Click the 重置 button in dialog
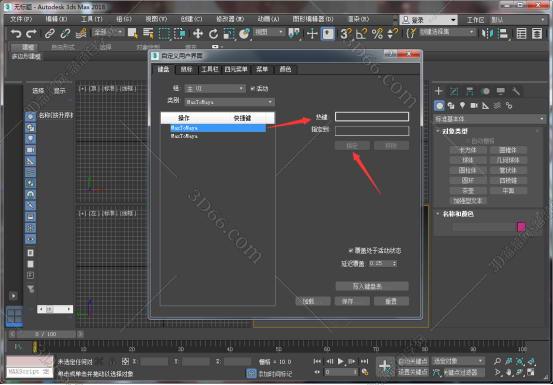Viewport: 553px width, 385px height. [x=392, y=301]
